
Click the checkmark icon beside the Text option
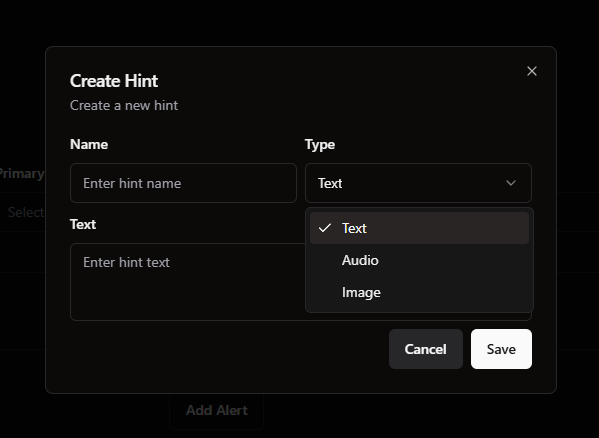click(325, 228)
